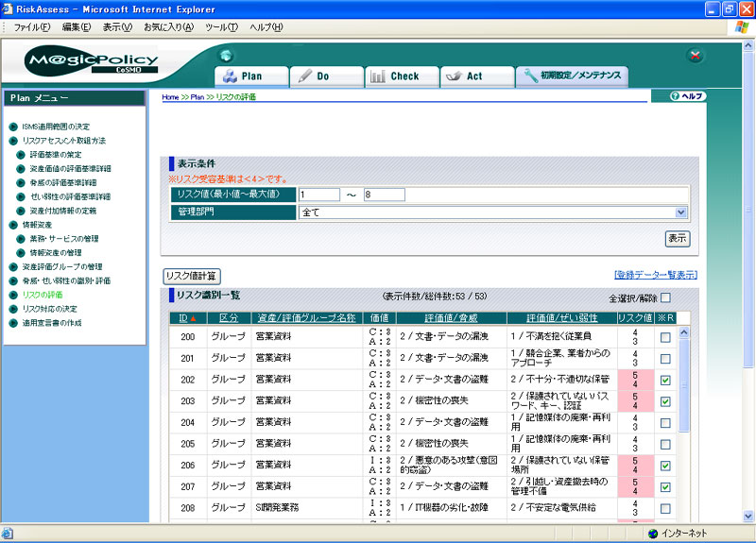Image resolution: width=756 pixels, height=543 pixels.
Task: Switch to the Do tab
Action: point(327,76)
